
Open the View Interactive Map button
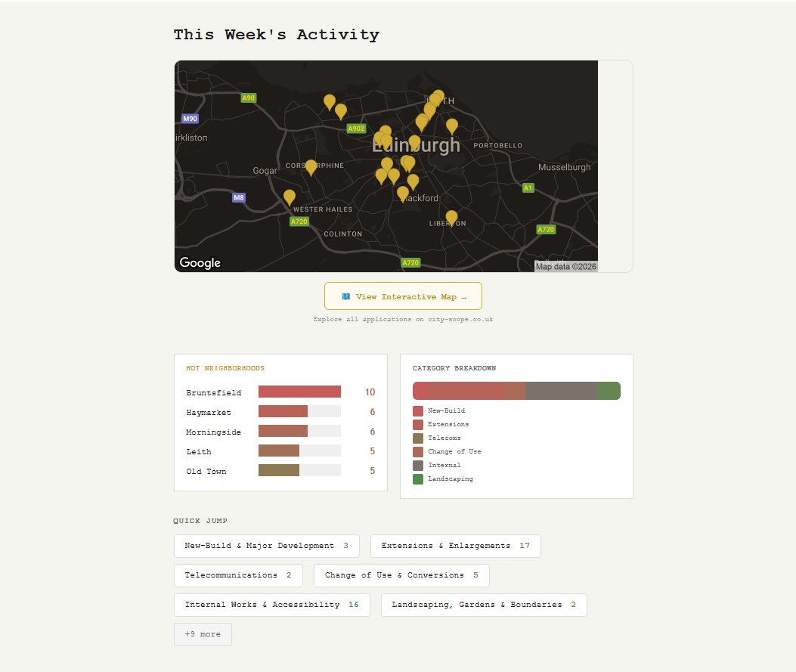403,296
